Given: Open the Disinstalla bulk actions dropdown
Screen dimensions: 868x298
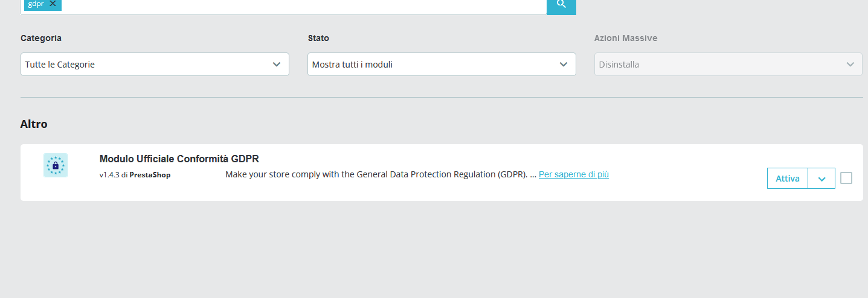Looking at the screenshot, I should tap(728, 65).
